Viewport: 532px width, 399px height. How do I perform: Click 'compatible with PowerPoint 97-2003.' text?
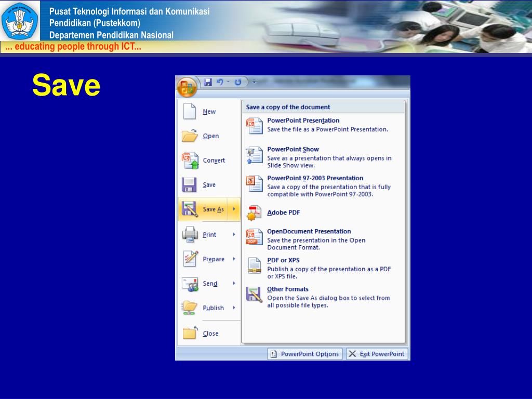[320, 194]
